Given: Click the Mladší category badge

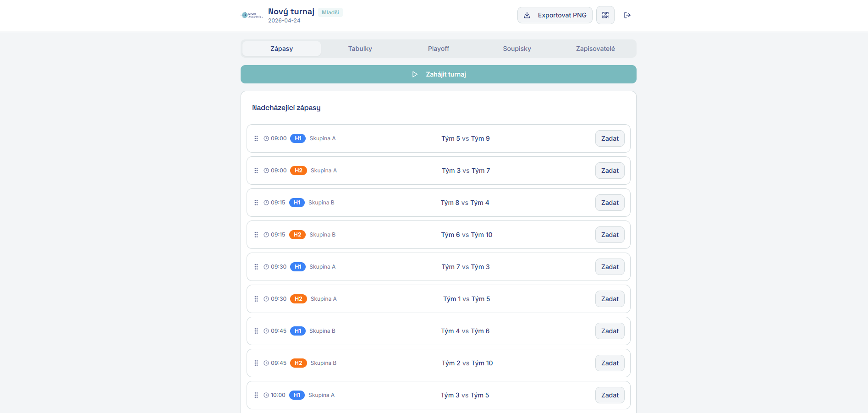Looking at the screenshot, I should (330, 12).
